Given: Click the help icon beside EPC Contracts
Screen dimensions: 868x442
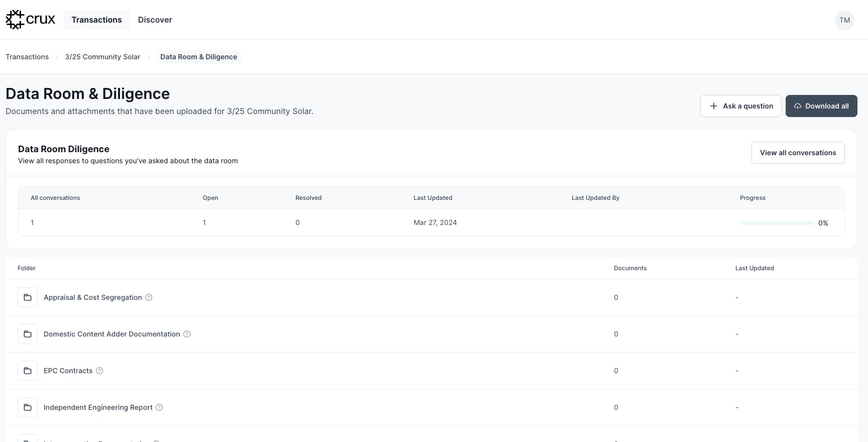Looking at the screenshot, I should click(99, 371).
